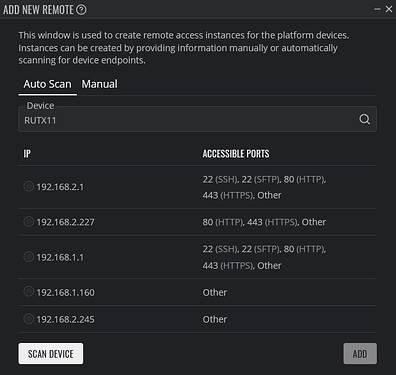Switch to the Manual tab

tap(99, 84)
